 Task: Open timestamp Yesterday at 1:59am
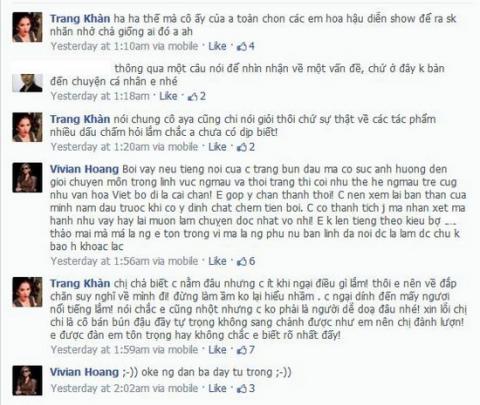pos(100,350)
